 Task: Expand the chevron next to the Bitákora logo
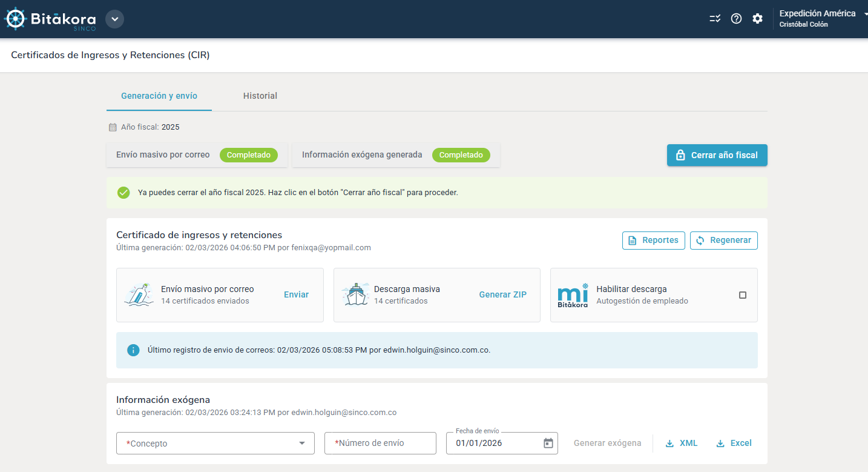(x=114, y=19)
